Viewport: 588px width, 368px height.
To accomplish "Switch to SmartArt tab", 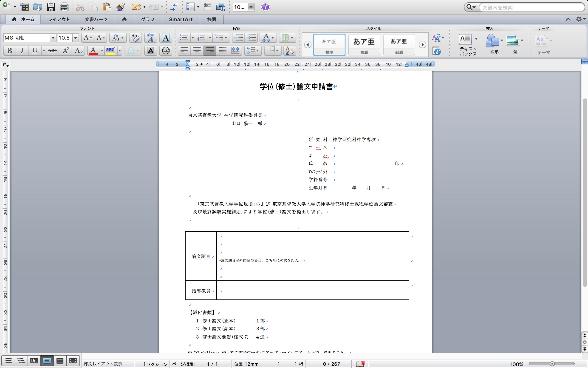I will coord(181,20).
